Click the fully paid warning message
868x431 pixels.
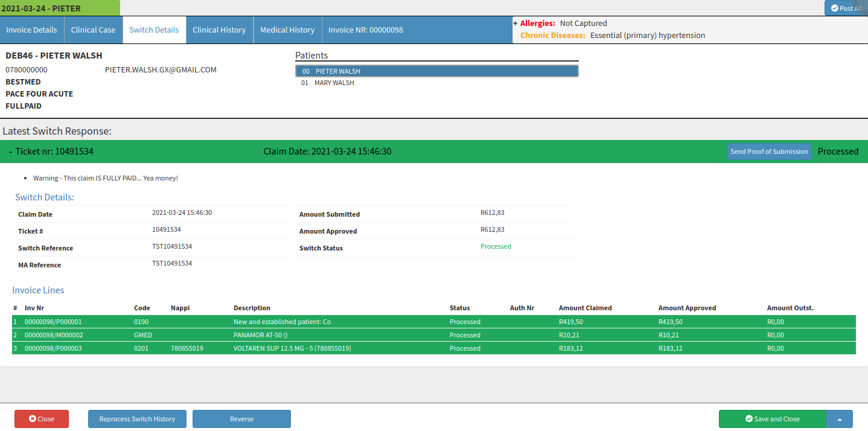106,178
